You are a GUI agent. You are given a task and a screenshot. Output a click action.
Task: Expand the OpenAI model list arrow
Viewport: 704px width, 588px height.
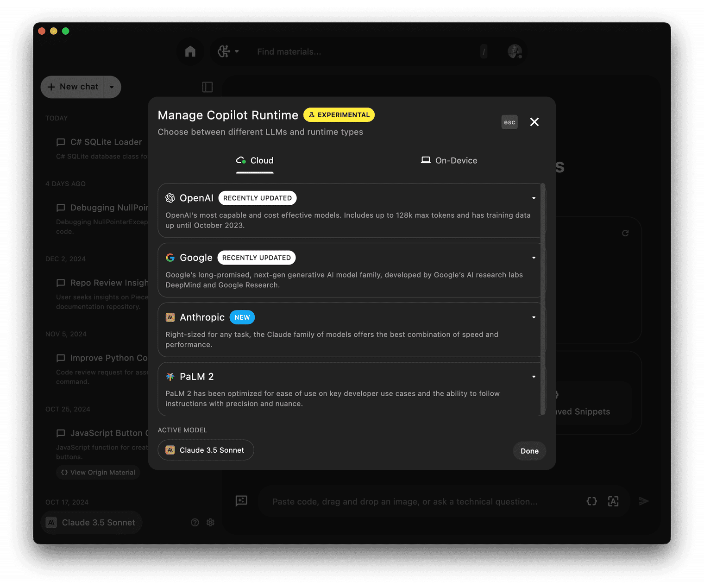click(534, 198)
